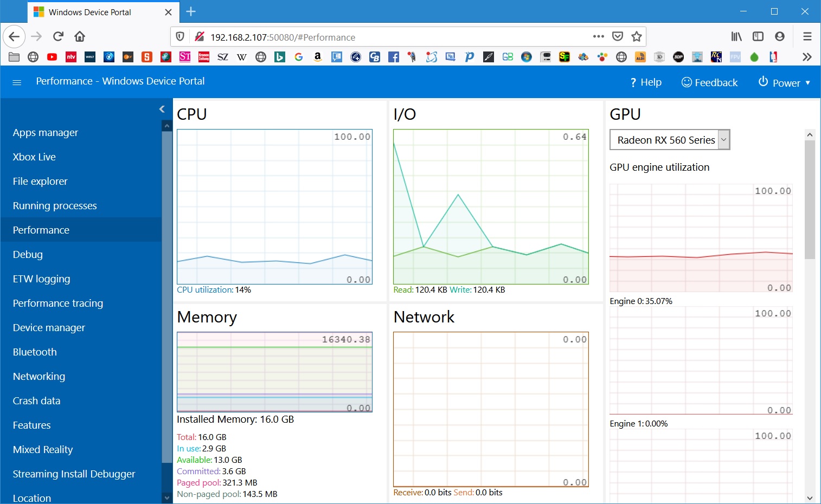This screenshot has width=821, height=504.
Task: Click the GPU panel vertical scrollbar thumb
Action: [x=810, y=199]
